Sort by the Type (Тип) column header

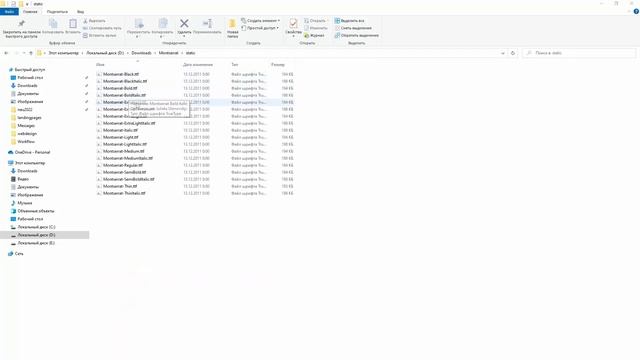pos(235,64)
